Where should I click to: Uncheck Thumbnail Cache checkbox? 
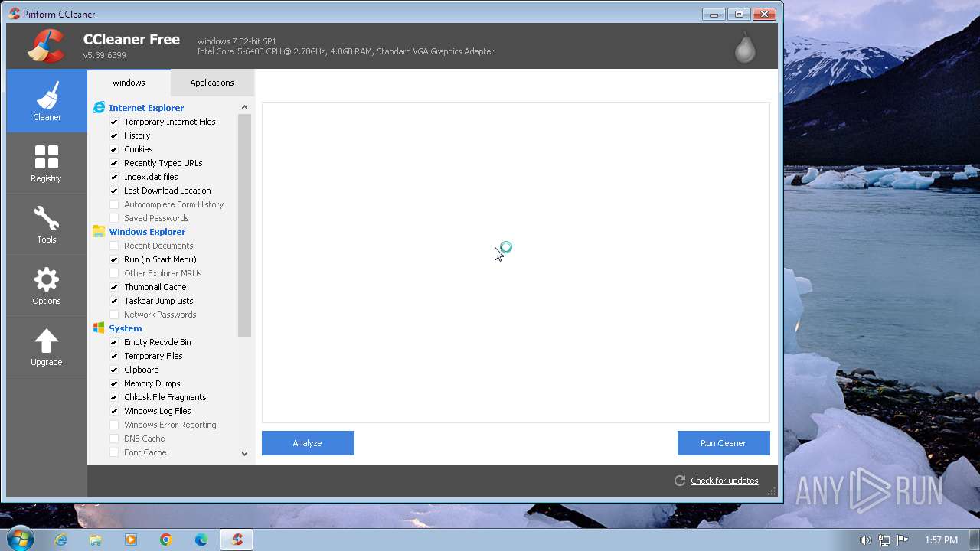pyautogui.click(x=114, y=287)
